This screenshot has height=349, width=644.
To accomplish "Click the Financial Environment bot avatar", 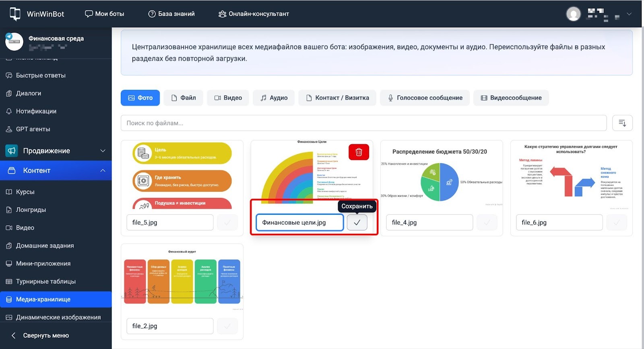I will pos(14,42).
